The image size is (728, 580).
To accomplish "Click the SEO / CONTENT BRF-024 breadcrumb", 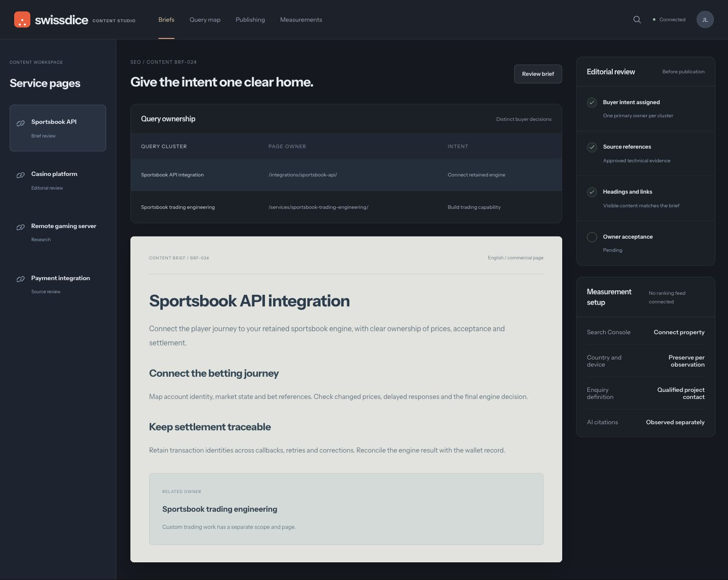I will [x=163, y=62].
